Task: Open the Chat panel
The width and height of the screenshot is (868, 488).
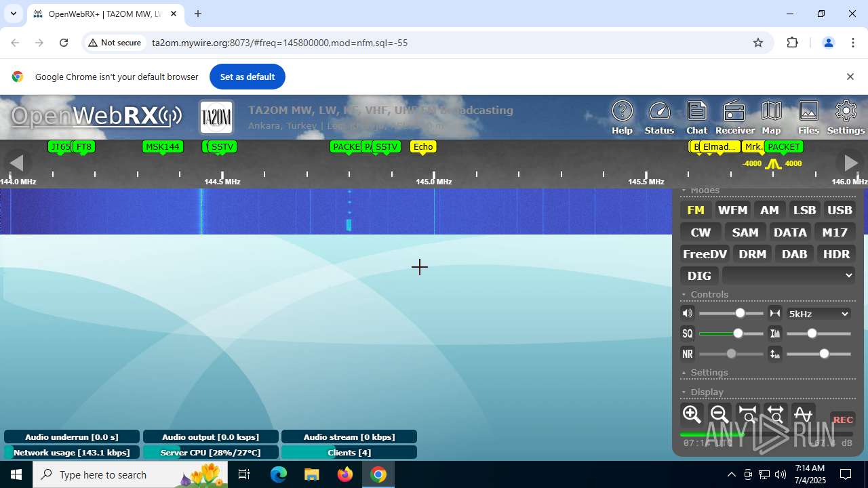Action: tap(696, 117)
